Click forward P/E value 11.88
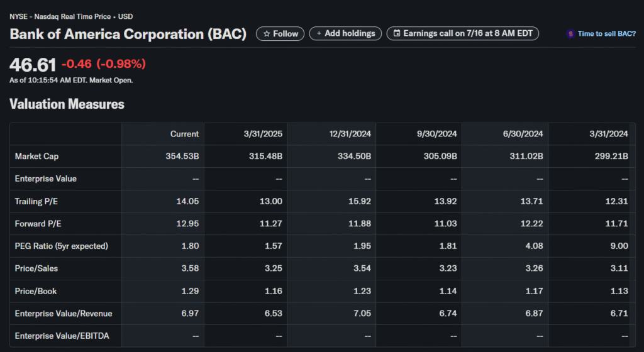Screen dimensions: 644x352 coord(359,224)
